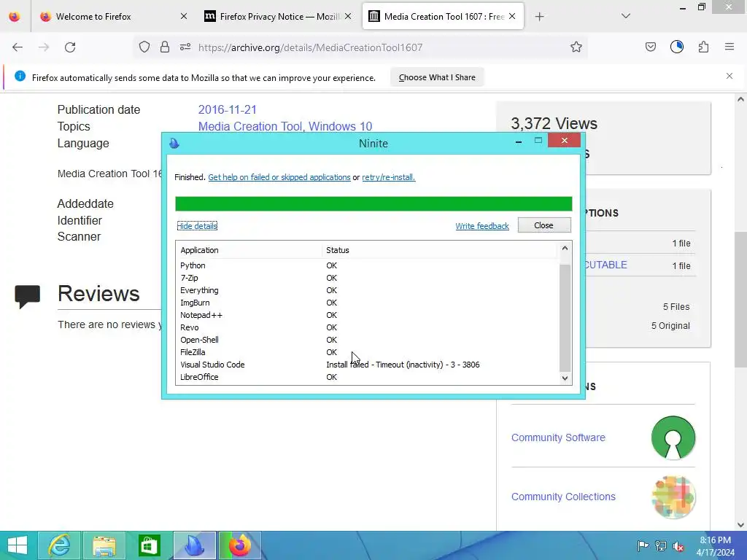
Task: Click the Ninite details list scrollbar thumb
Action: pos(565,318)
